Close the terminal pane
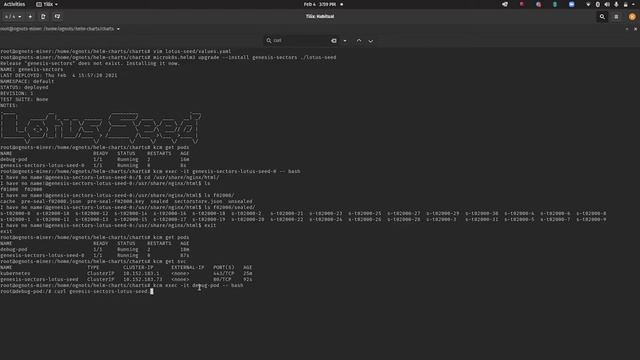This screenshot has height=360, width=640. [x=636, y=29]
